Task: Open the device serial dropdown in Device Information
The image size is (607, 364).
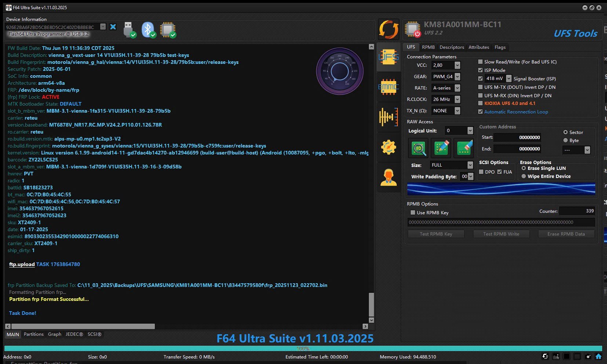Action: [x=103, y=27]
